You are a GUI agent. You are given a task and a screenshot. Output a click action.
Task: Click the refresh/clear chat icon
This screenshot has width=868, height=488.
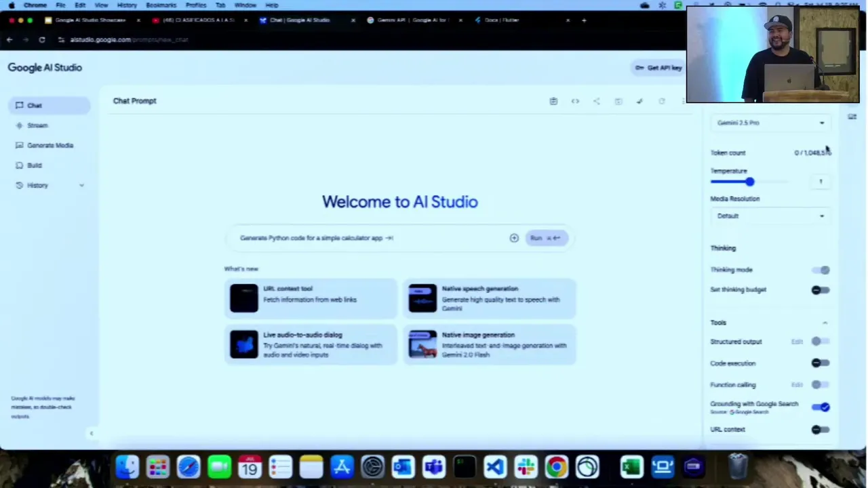[661, 101]
